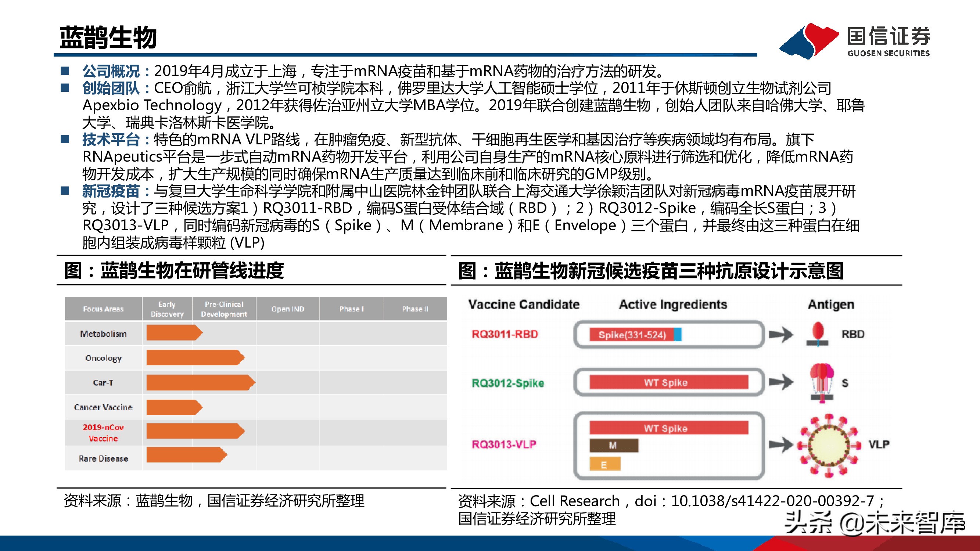980x551 pixels.
Task: Click the arrow after the RQ3011-RBD box
Action: [780, 335]
